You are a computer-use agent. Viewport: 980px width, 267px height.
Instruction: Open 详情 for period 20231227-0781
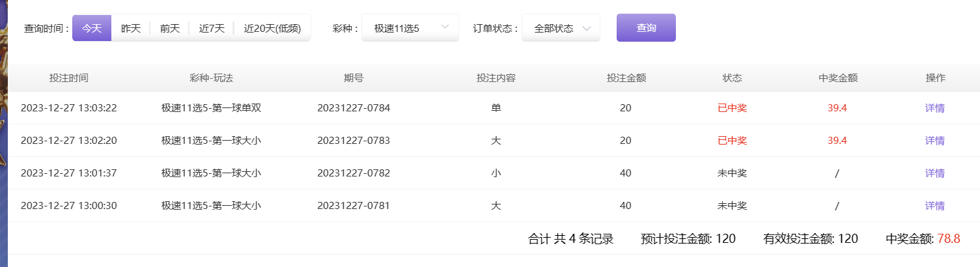point(934,206)
